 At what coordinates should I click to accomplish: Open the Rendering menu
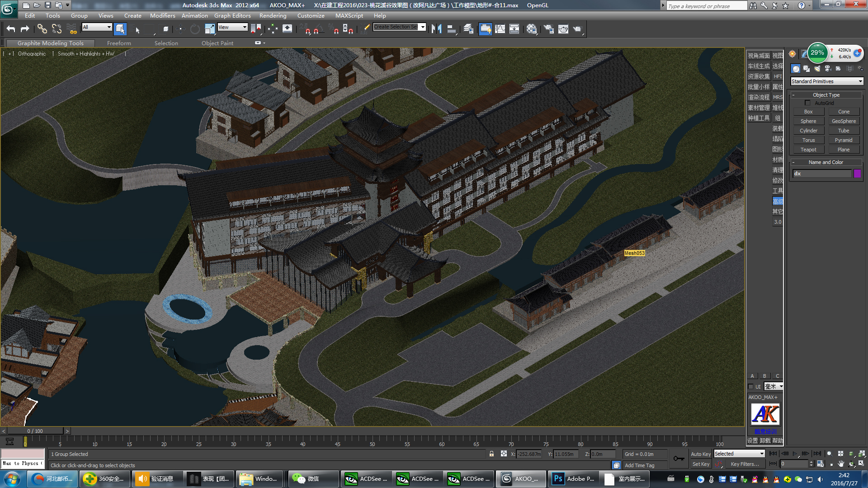[273, 15]
